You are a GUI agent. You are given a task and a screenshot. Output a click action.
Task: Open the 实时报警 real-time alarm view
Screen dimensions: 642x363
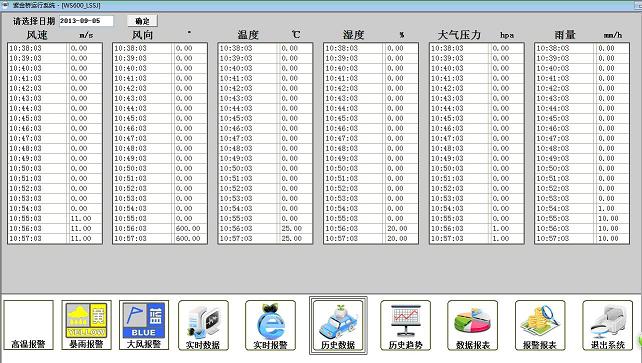coord(270,325)
